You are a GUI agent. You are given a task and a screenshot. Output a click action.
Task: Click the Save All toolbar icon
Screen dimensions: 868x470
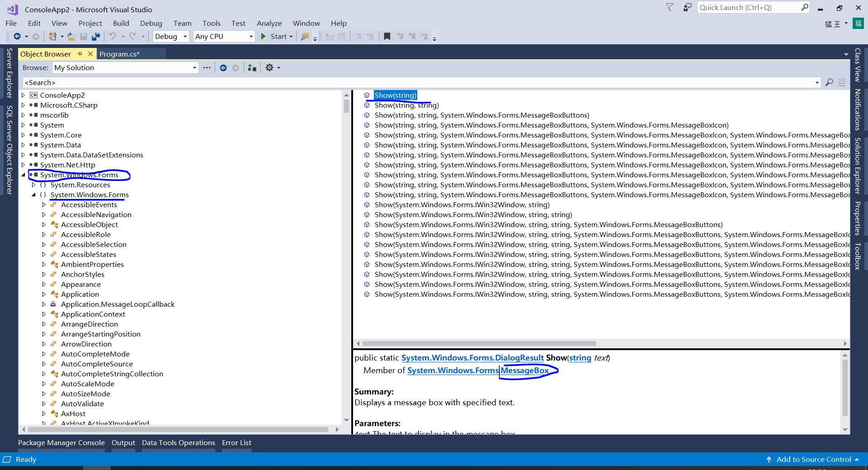[x=96, y=37]
